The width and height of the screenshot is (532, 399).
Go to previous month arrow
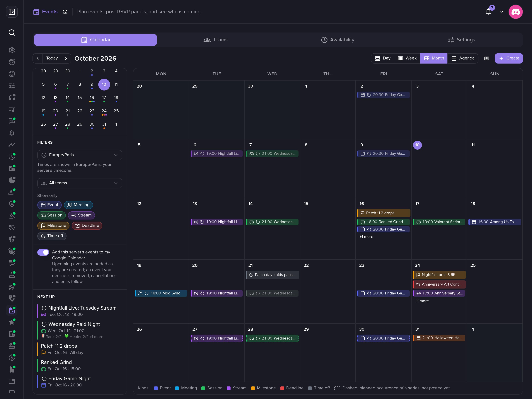point(38,58)
